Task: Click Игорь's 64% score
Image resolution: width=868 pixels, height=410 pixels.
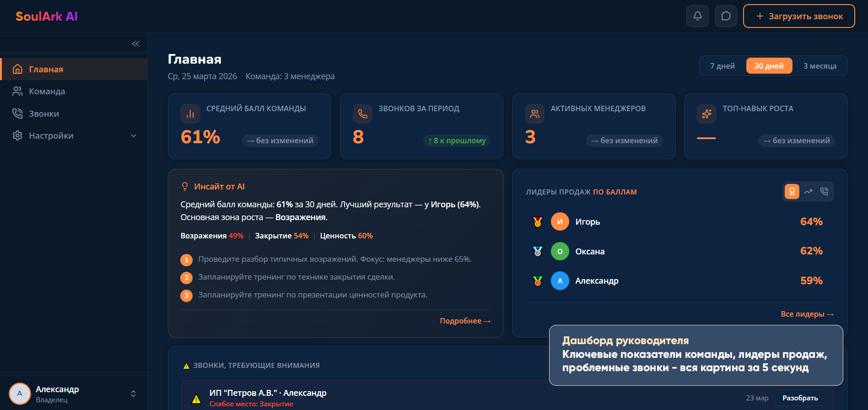Action: click(x=811, y=221)
